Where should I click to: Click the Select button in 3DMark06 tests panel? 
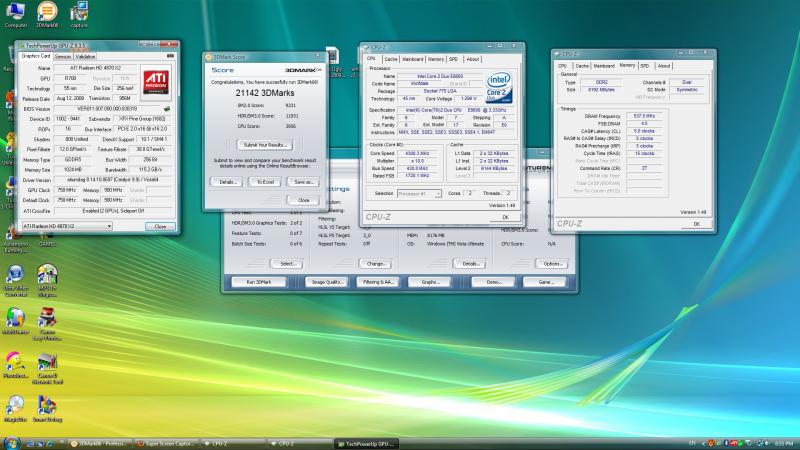pos(286,264)
